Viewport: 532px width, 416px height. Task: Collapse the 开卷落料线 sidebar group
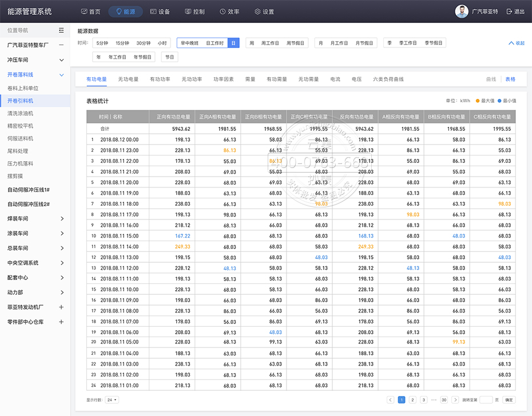pos(62,75)
